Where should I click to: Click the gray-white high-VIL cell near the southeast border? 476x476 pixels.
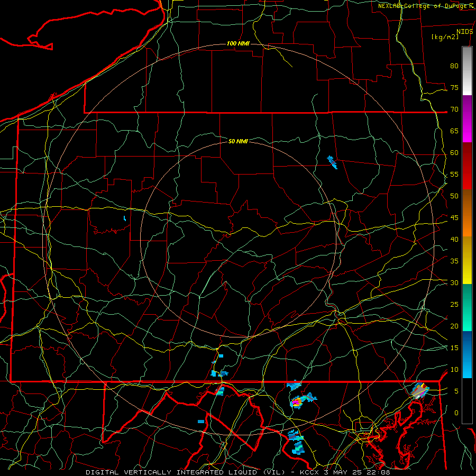(420, 391)
